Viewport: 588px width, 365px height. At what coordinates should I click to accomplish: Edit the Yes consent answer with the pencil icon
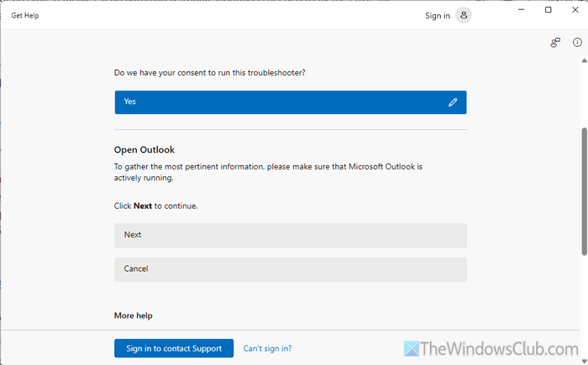point(453,102)
